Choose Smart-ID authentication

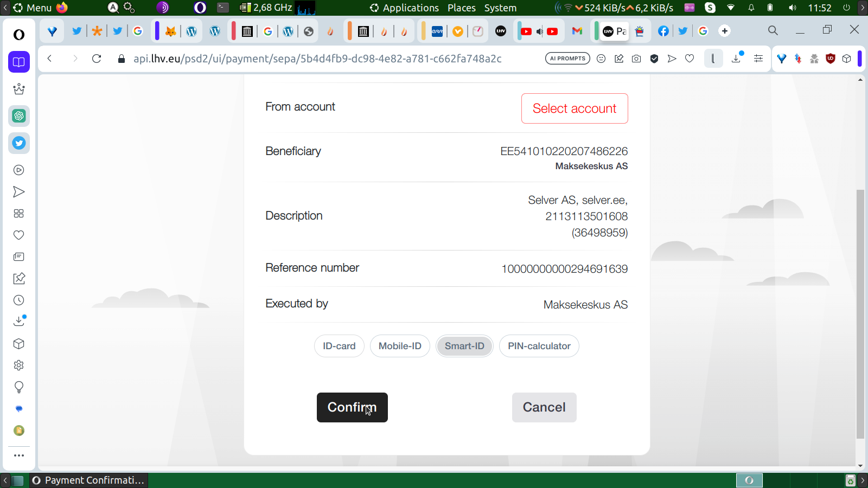click(464, 346)
